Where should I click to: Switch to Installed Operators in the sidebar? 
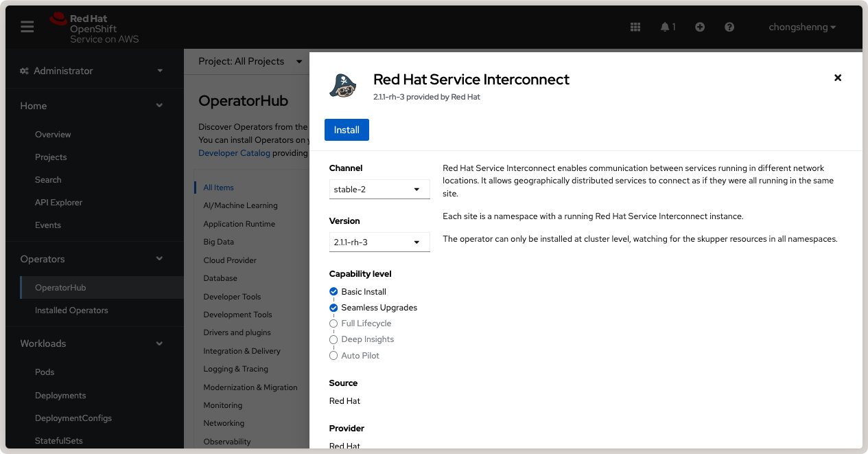(x=71, y=310)
